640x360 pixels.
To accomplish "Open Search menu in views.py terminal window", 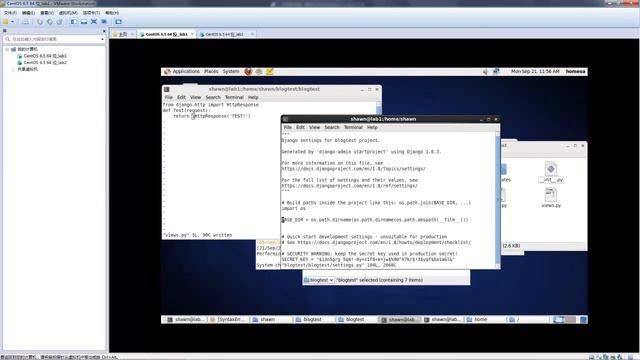I will [213, 98].
